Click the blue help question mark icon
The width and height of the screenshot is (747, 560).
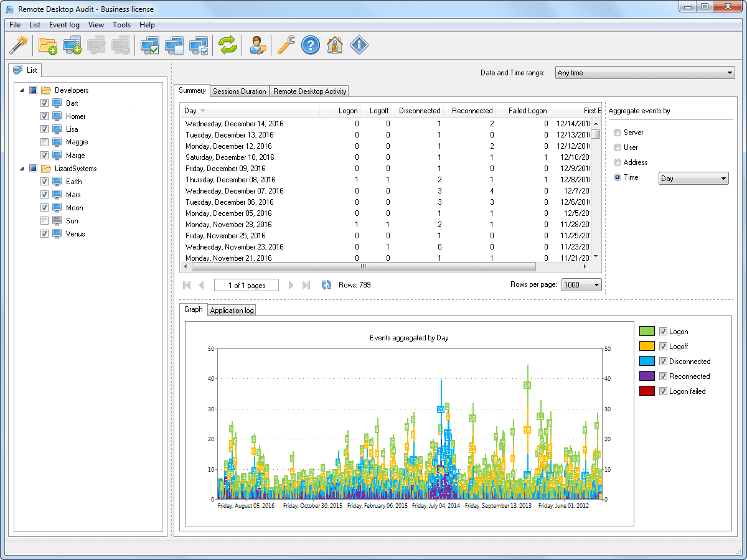pos(311,45)
